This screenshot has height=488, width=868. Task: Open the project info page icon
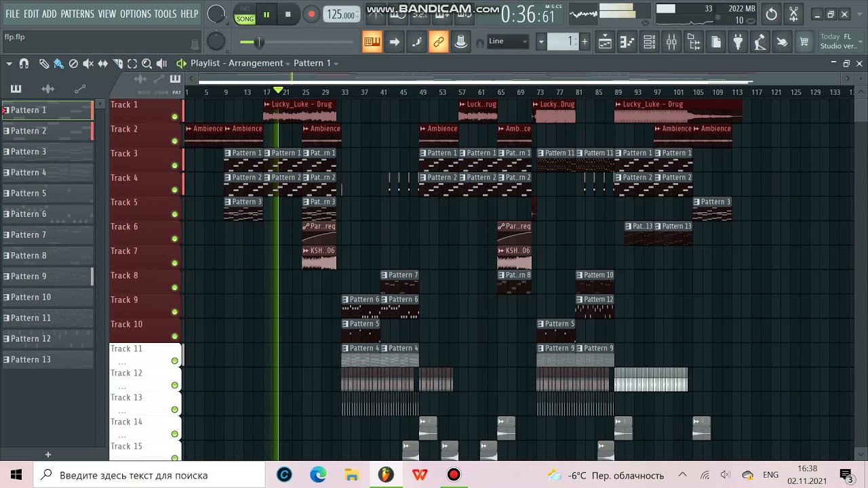(x=716, y=42)
